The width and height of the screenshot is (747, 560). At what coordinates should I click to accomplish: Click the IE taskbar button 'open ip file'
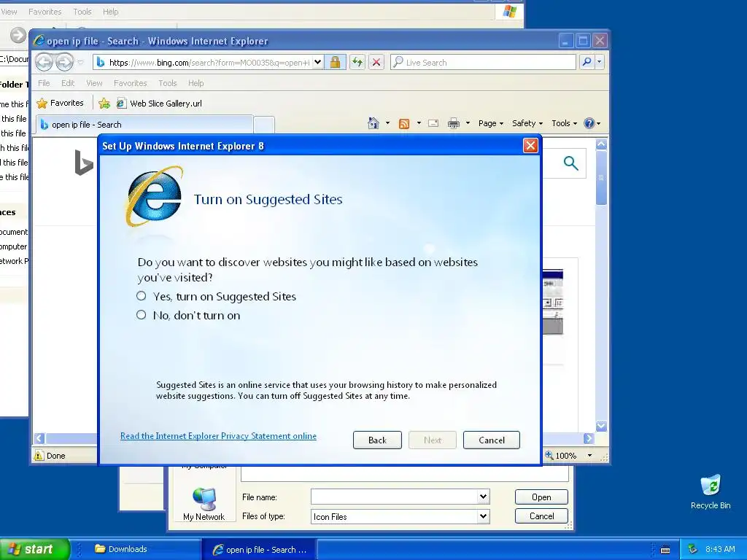pyautogui.click(x=259, y=549)
